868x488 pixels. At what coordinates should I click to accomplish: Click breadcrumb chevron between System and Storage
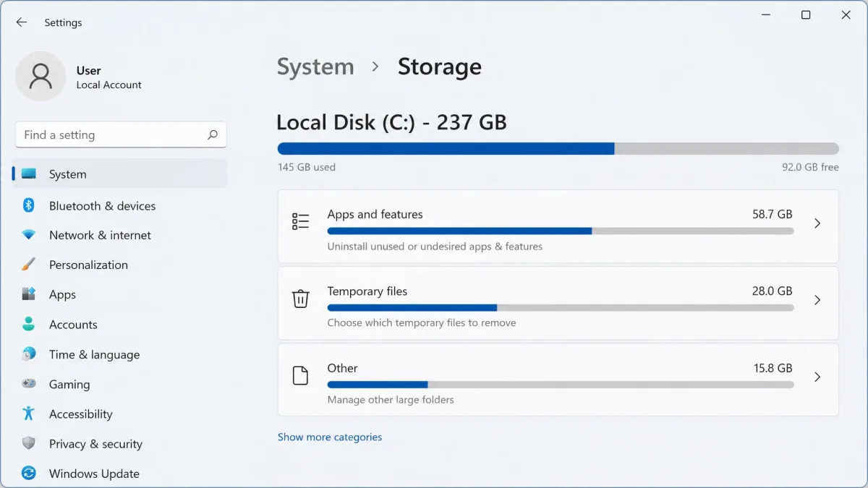point(375,67)
